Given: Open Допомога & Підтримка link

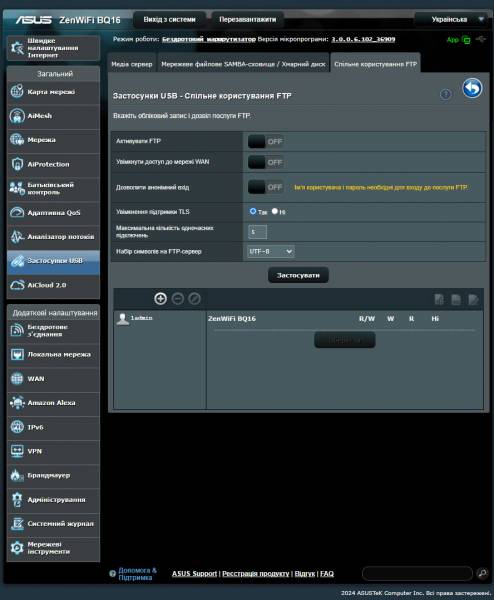Looking at the screenshot, I should [x=137, y=574].
